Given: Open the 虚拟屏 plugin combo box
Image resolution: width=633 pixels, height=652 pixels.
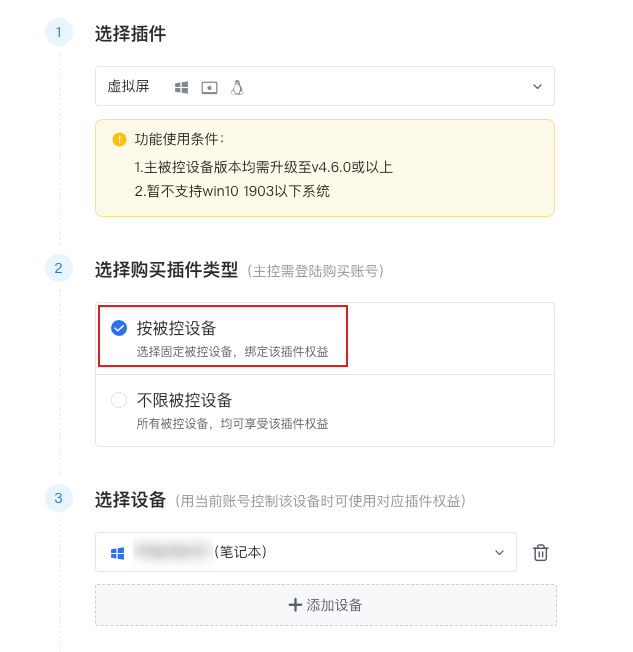Looking at the screenshot, I should click(x=325, y=86).
